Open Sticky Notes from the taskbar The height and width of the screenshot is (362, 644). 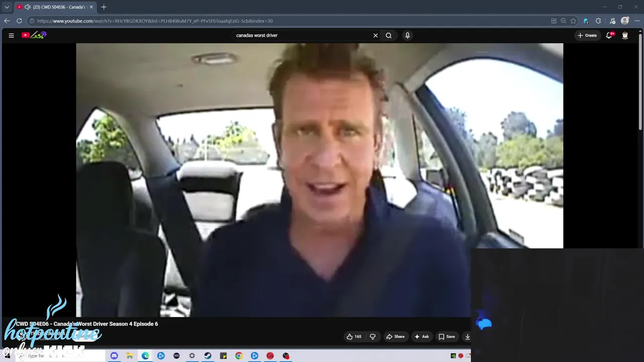click(x=223, y=355)
